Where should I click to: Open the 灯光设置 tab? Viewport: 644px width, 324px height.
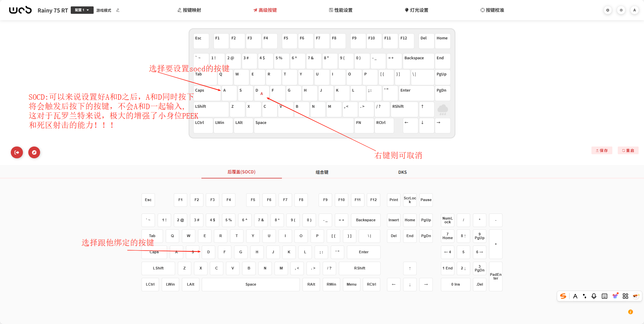(417, 10)
